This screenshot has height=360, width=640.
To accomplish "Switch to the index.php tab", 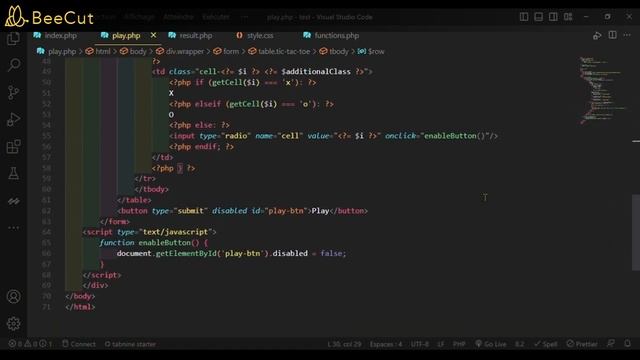I will pos(60,36).
